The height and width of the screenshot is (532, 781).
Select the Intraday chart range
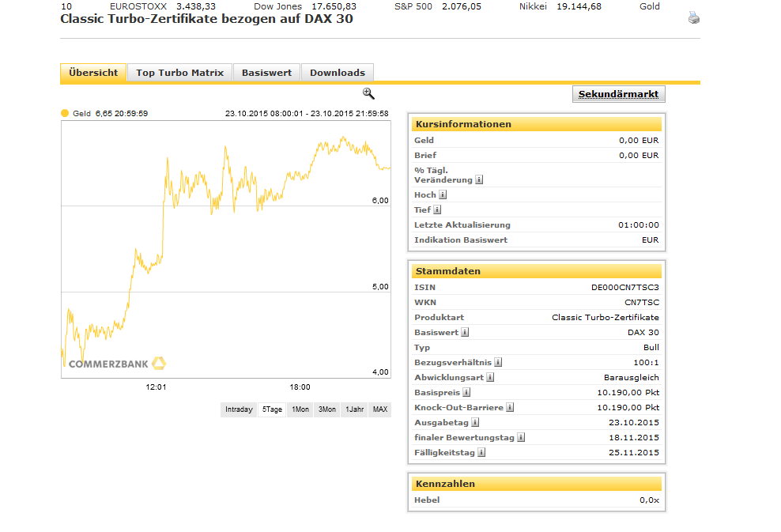[x=239, y=409]
